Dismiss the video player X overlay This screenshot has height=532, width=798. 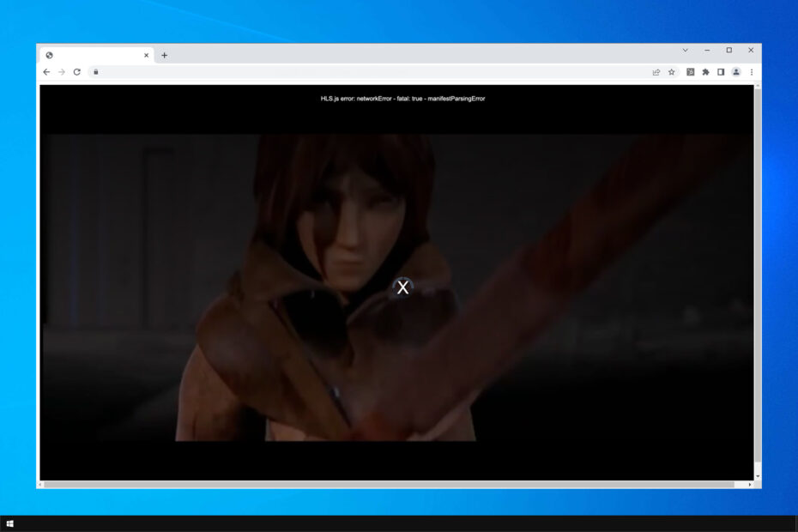pyautogui.click(x=402, y=287)
